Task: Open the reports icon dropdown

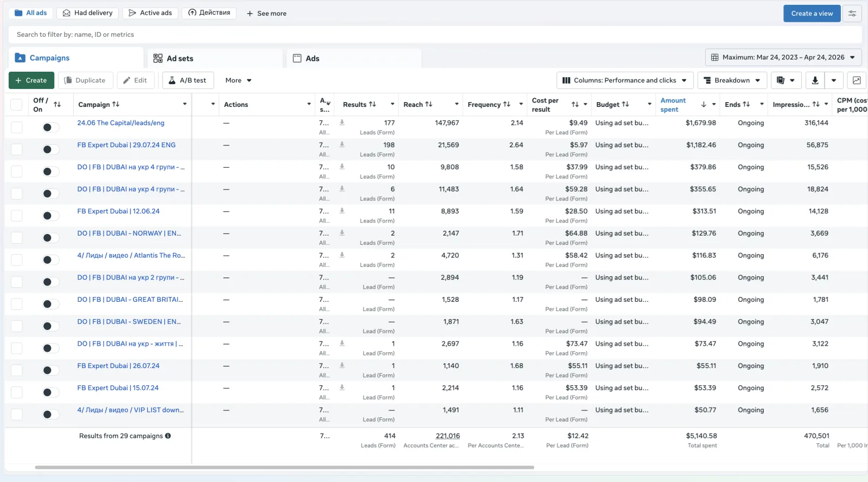Action: point(786,80)
